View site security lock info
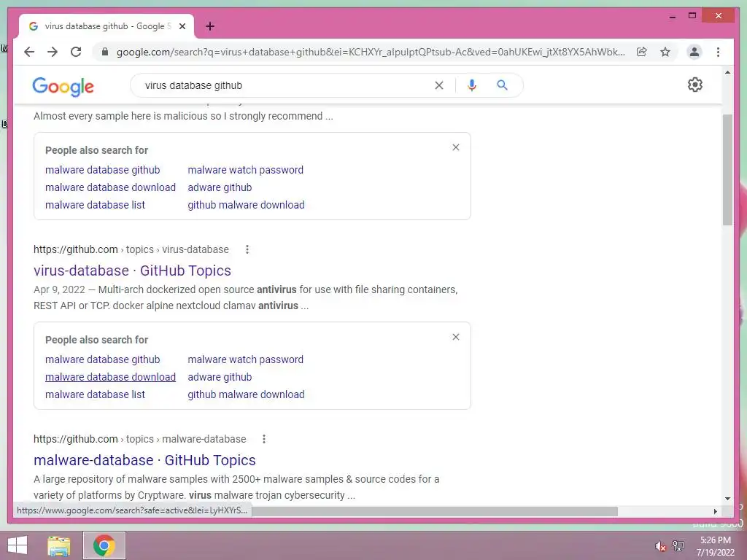 105,52
